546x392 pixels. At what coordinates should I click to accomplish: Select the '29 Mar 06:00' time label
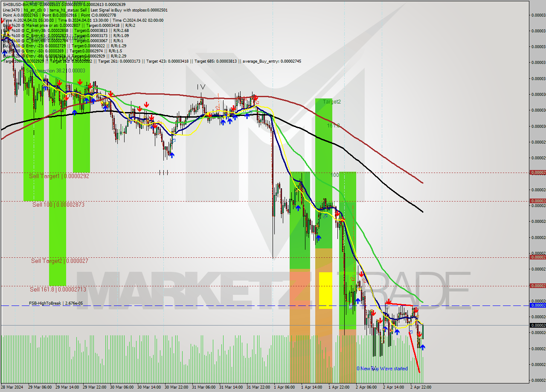[x=40, y=387]
